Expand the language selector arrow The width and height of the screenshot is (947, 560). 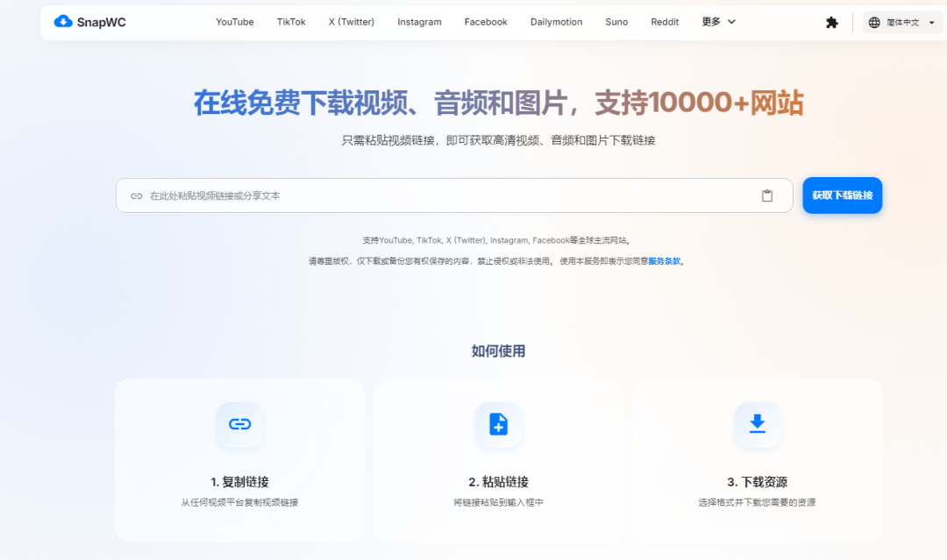(929, 21)
